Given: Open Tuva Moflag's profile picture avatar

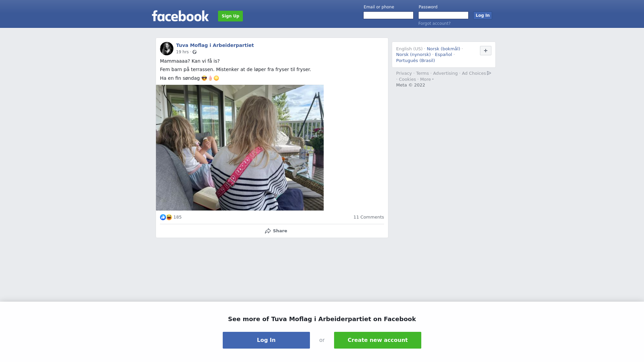Looking at the screenshot, I should 167,49.
